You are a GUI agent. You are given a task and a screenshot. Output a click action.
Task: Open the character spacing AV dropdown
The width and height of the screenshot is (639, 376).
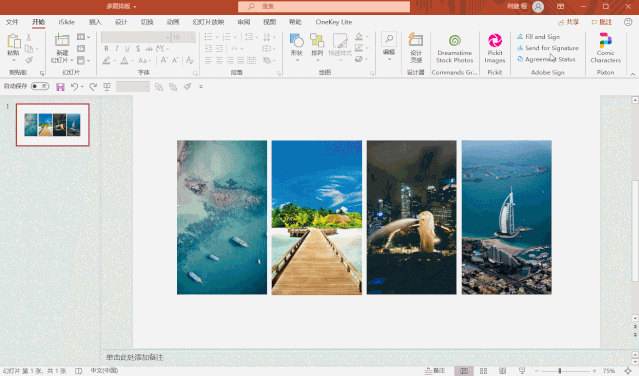[162, 48]
